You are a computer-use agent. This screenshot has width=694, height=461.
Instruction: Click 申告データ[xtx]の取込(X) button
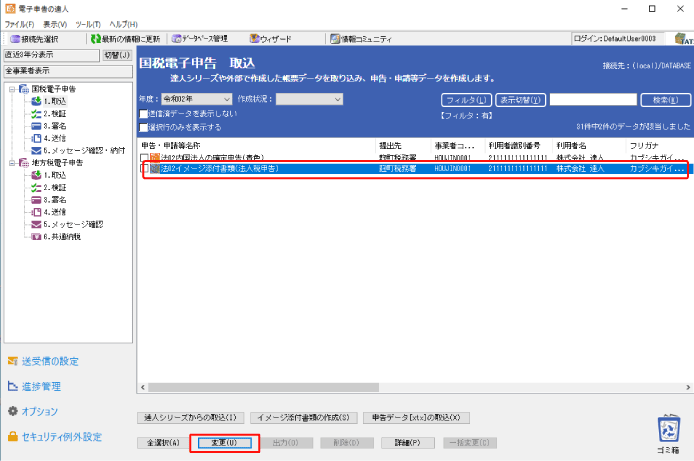click(416, 418)
